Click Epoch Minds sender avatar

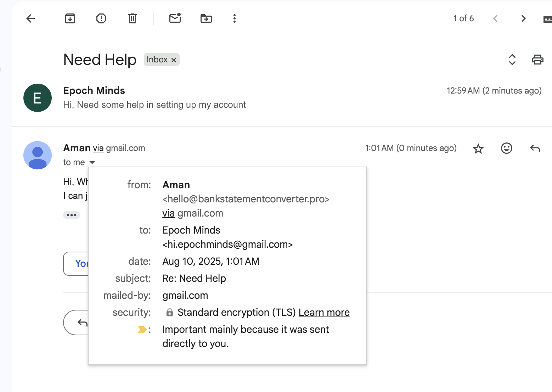coord(37,98)
